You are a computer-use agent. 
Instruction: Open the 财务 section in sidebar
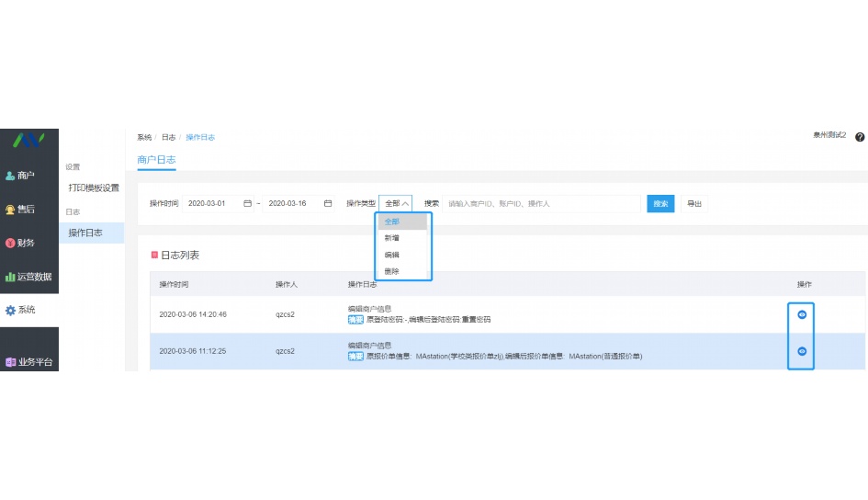pyautogui.click(x=21, y=243)
